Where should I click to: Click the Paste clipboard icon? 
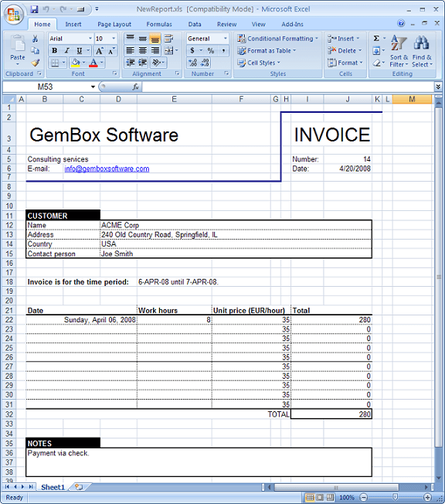coord(17,44)
